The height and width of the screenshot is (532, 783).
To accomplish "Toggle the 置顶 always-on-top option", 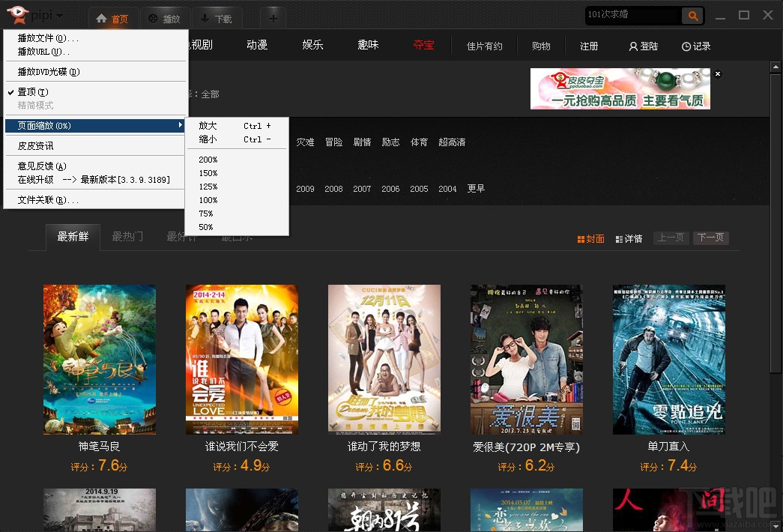I will click(95, 92).
